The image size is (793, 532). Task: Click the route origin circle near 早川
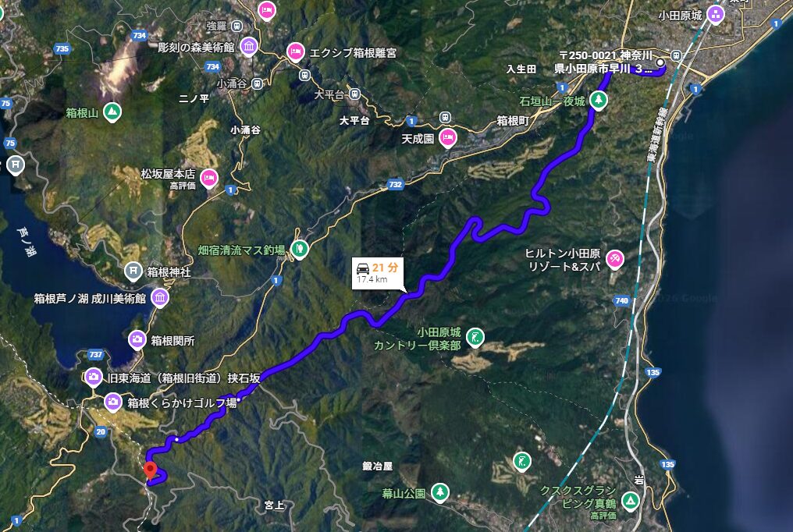click(x=660, y=62)
